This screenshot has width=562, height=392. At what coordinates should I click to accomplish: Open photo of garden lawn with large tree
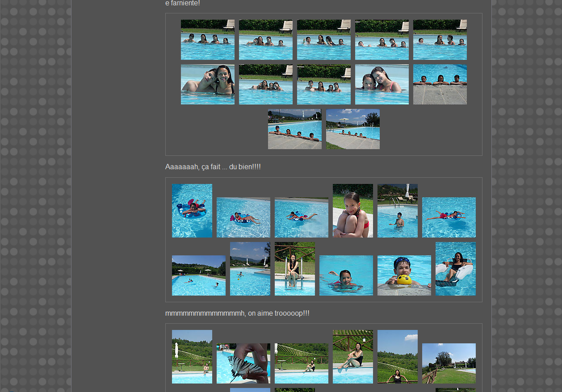tap(449, 363)
